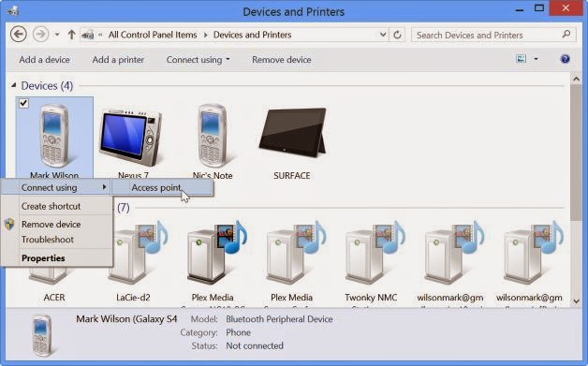Click the Bluetooth Peripheral Device model value

(279, 319)
